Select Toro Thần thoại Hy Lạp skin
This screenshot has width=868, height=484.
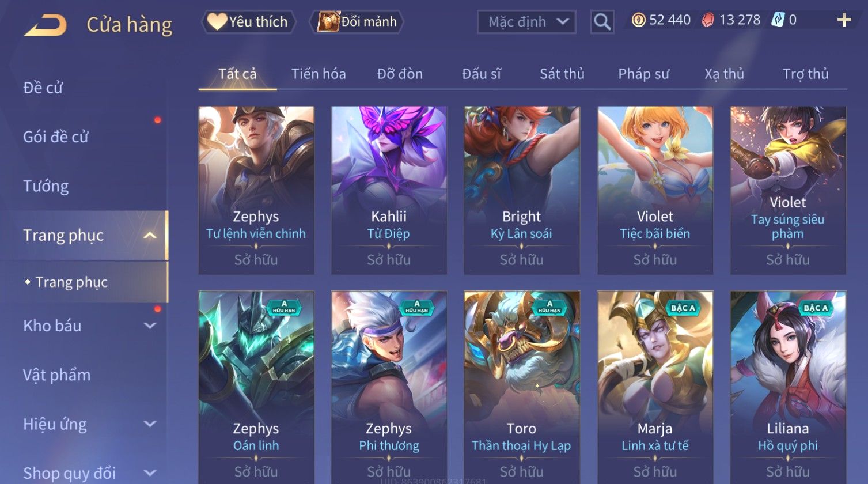point(522,387)
